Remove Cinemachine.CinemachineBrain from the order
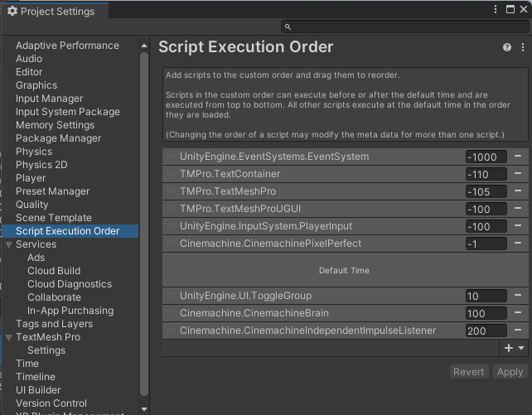This screenshot has width=532, height=415. [x=518, y=312]
